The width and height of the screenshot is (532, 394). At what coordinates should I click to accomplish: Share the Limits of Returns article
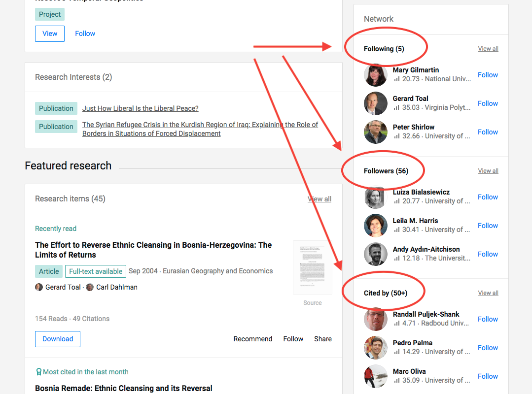click(322, 339)
